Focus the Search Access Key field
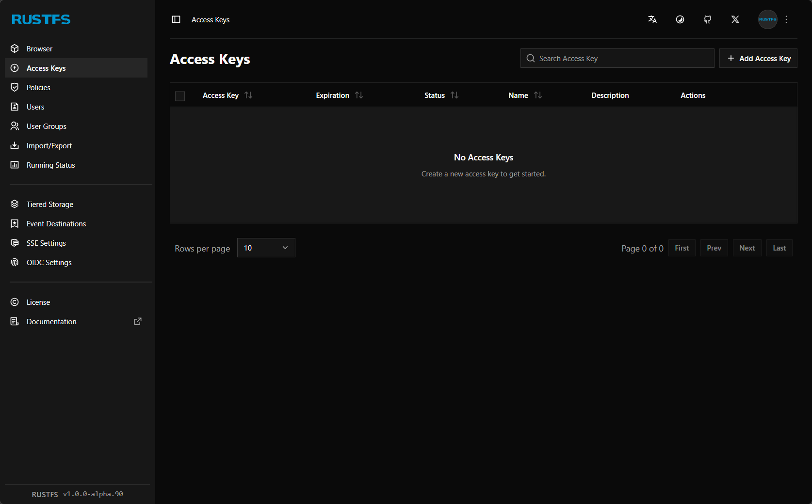Image resolution: width=812 pixels, height=504 pixels. tap(617, 58)
